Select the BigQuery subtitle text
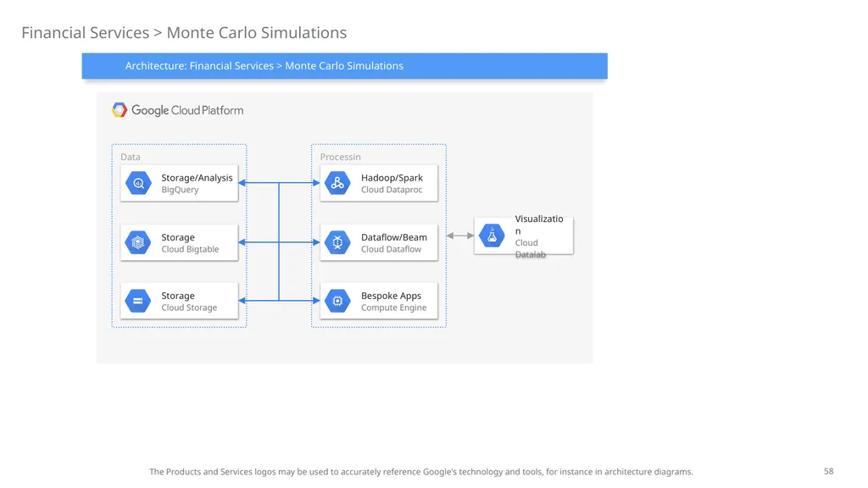 pyautogui.click(x=180, y=190)
